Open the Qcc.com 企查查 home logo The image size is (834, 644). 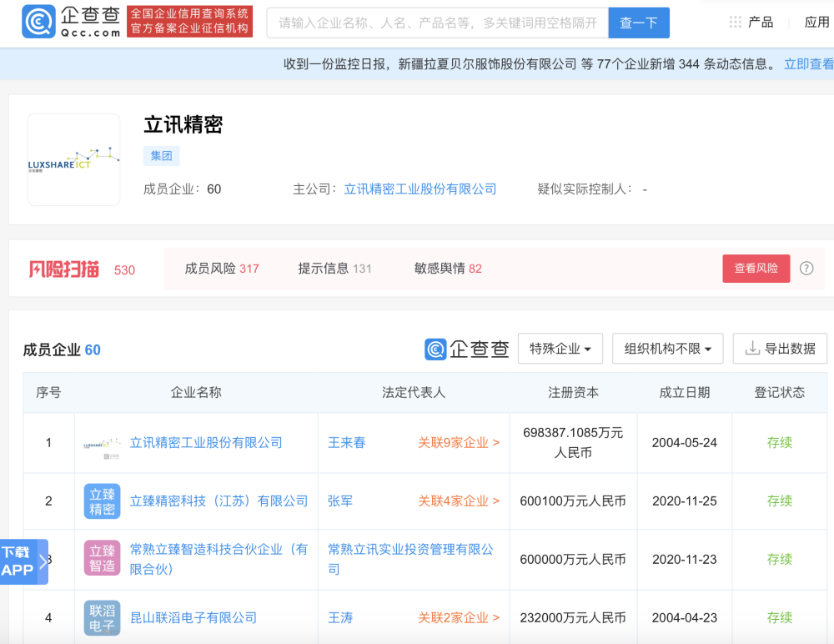click(x=71, y=22)
